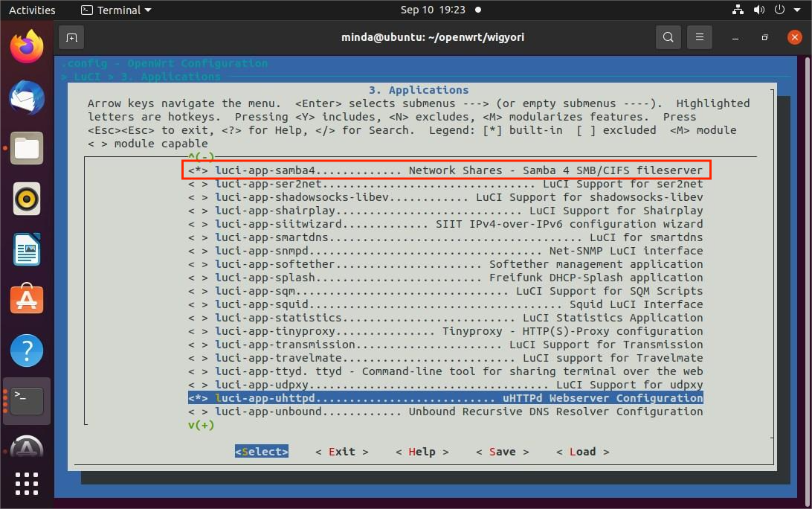812x509 pixels.
Task: Click the Terminal icon in the dock
Action: [x=27, y=400]
